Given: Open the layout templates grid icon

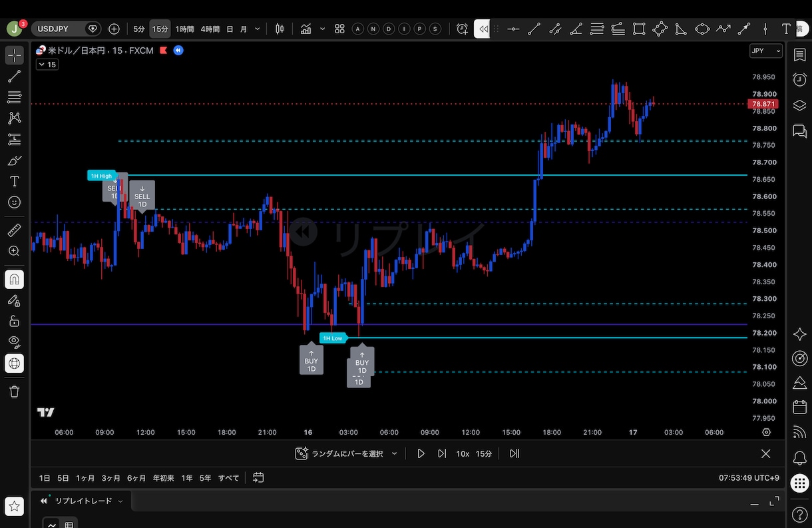Looking at the screenshot, I should [339, 29].
